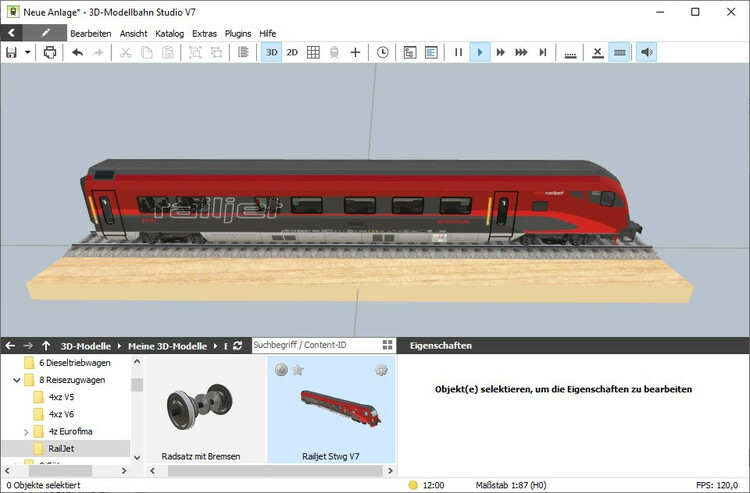Image resolution: width=750 pixels, height=493 pixels.
Task: Play simulation at normal speed
Action: (480, 52)
